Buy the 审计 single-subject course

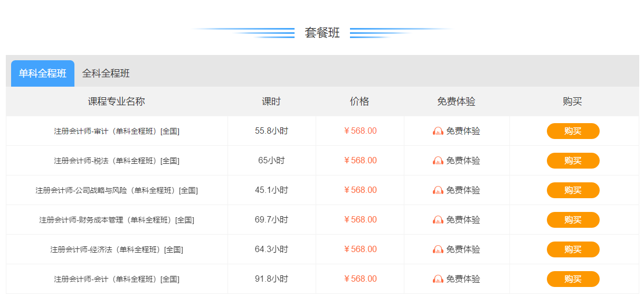pos(573,131)
